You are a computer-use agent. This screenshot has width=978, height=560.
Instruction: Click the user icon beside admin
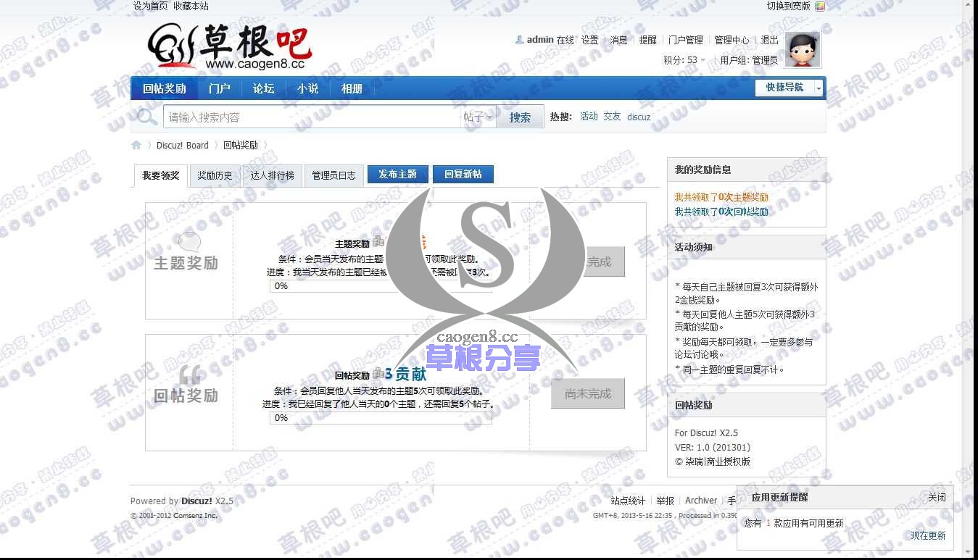pos(519,40)
